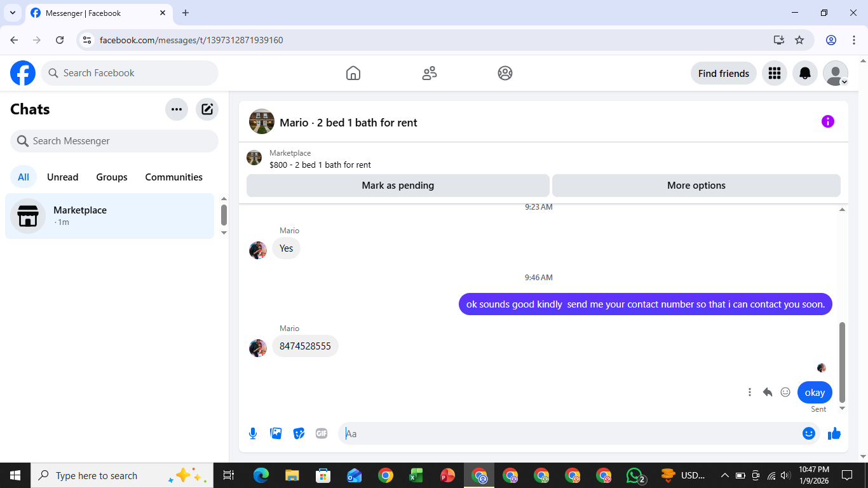Open the account profile menu
This screenshot has width=868, height=488.
pos(836,73)
